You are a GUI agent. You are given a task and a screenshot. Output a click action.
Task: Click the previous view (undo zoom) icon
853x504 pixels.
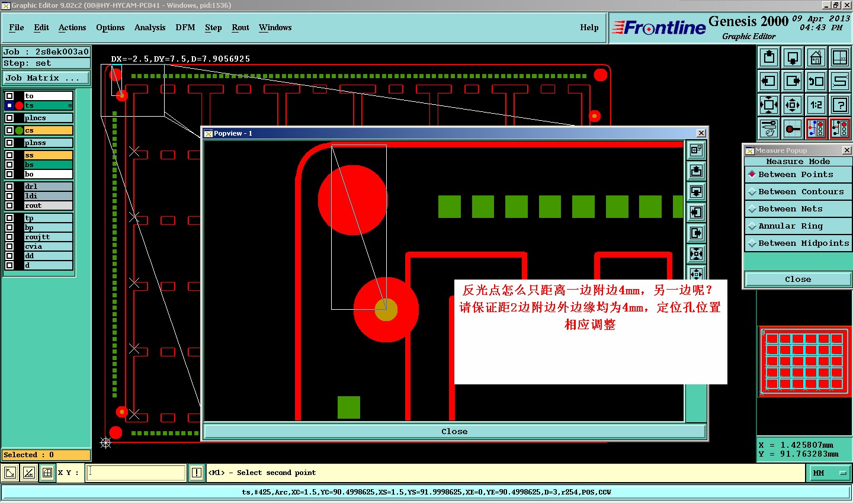point(816,81)
